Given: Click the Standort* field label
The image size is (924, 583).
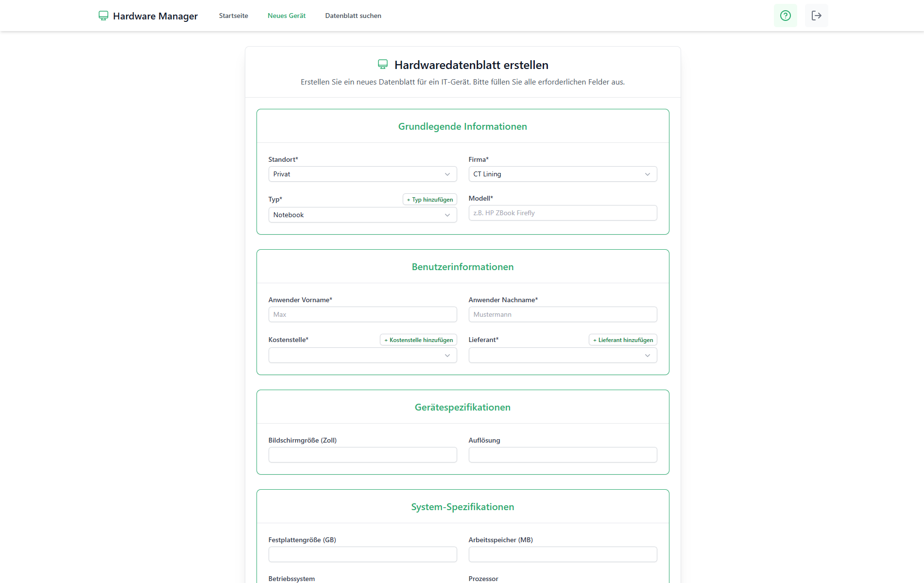Looking at the screenshot, I should coord(283,159).
